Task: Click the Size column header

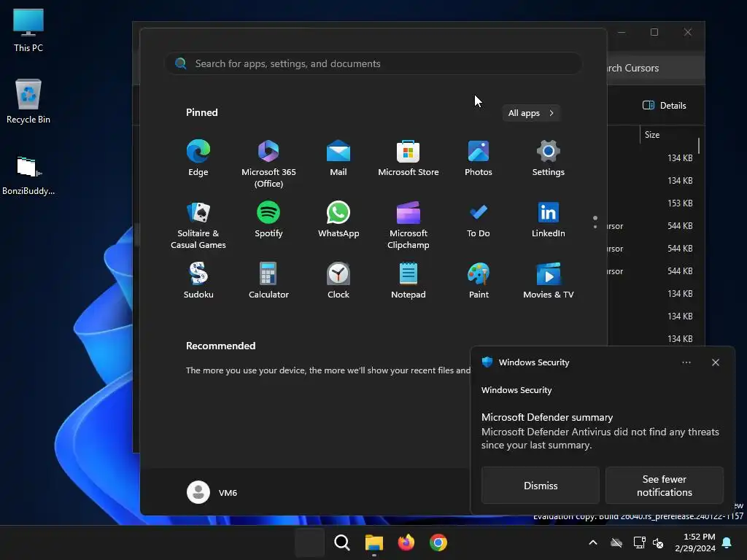Action: click(652, 135)
